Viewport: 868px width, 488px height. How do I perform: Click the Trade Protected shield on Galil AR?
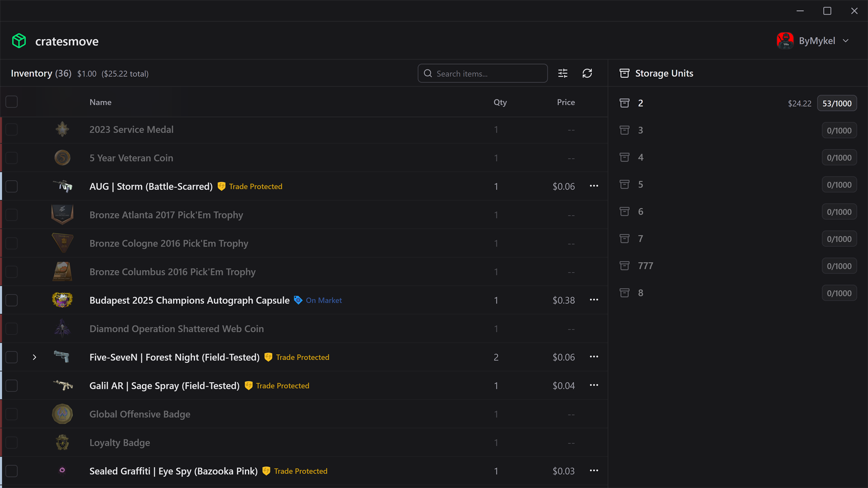coord(249,385)
